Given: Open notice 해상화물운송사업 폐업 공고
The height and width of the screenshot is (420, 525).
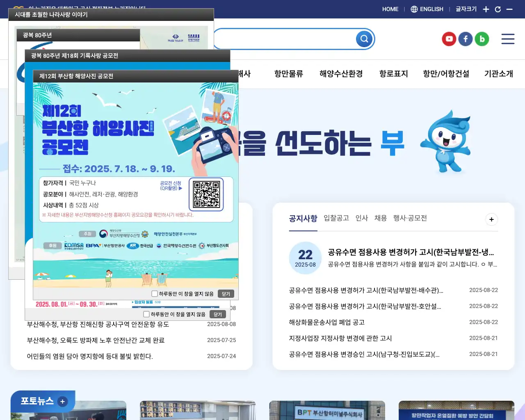Looking at the screenshot, I should pos(327,322).
